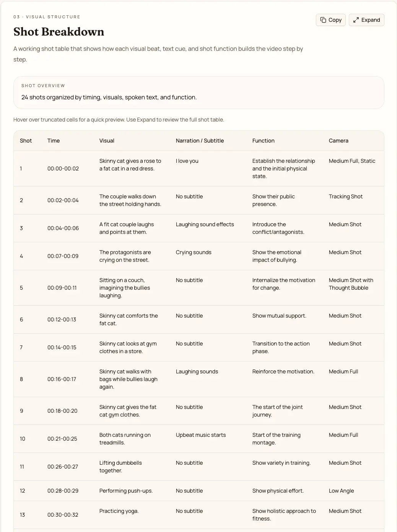Click the copy icon in Copy button
This screenshot has height=532, width=397.
[x=323, y=20]
